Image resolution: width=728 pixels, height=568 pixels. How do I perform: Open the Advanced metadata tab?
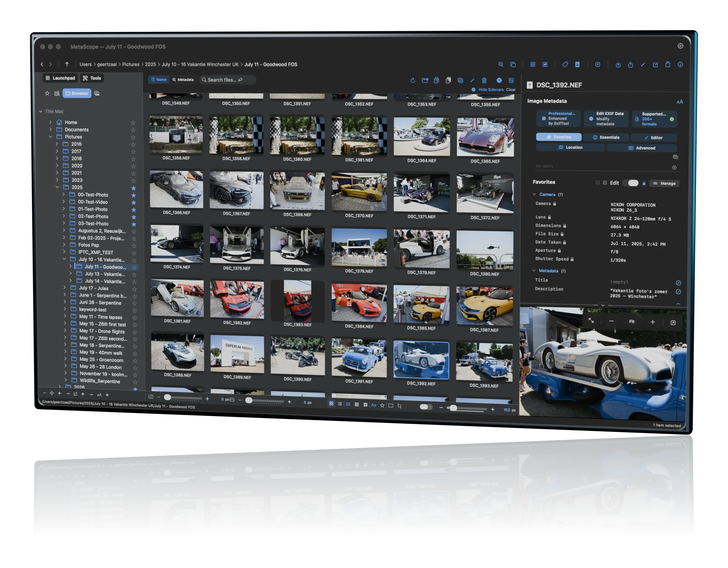point(642,148)
